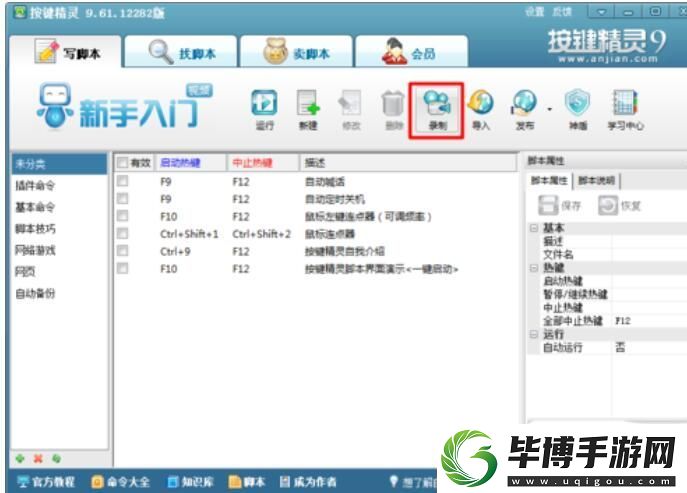This screenshot has height=493, width=687.
Task: Click the 文件名 property row
Action: (x=611, y=254)
